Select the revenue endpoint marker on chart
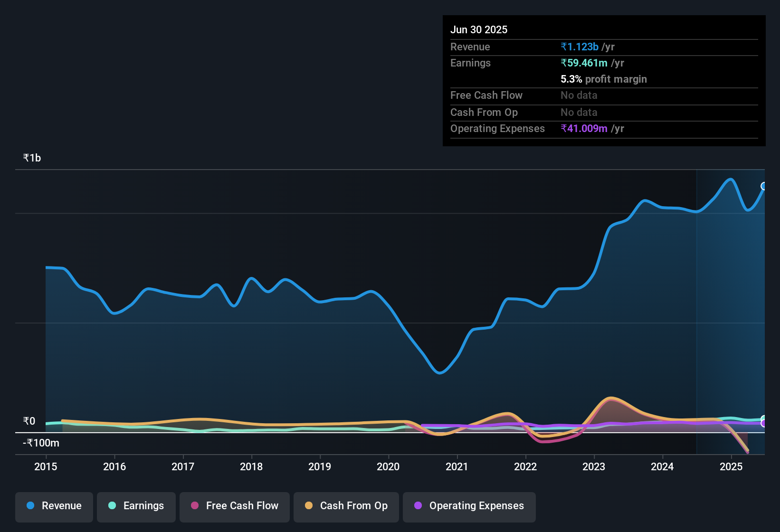This screenshot has width=780, height=532. pyautogui.click(x=764, y=186)
